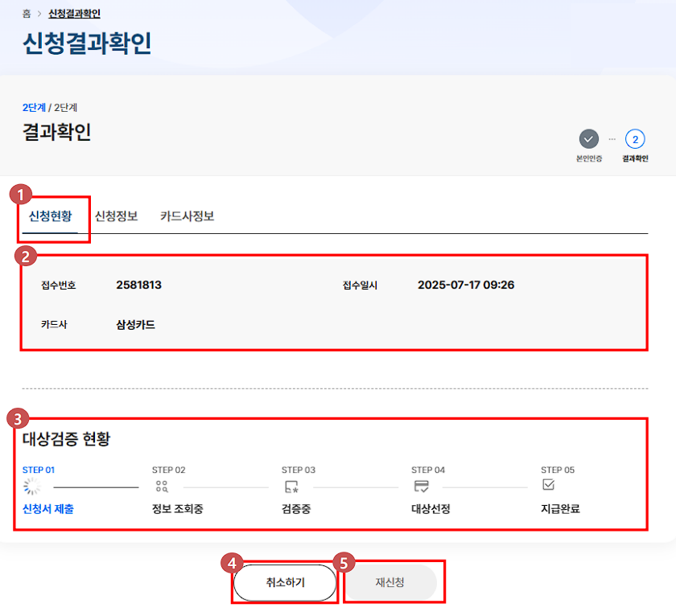676x616 pixels.
Task: Click the 신청결과확인 page title
Action: (87, 43)
